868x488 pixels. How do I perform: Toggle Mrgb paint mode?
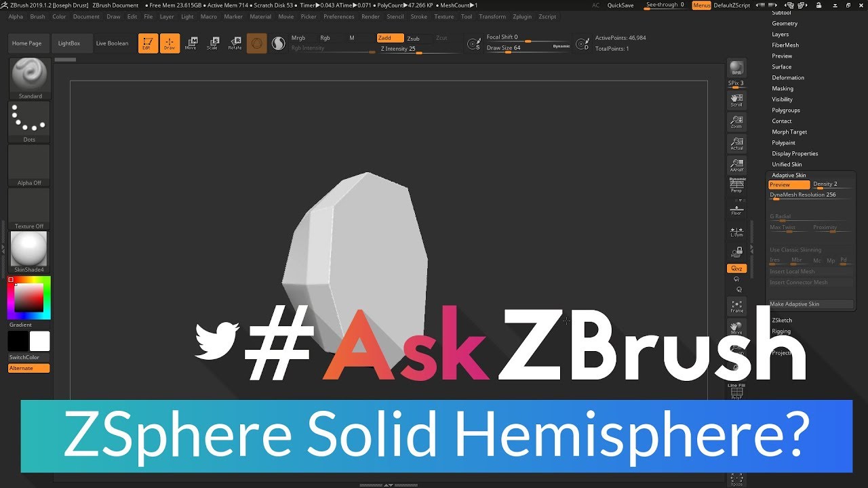coord(298,38)
